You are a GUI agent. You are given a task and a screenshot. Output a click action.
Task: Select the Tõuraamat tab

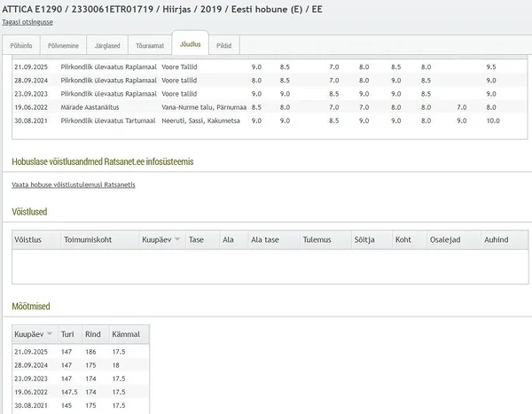pyautogui.click(x=149, y=43)
